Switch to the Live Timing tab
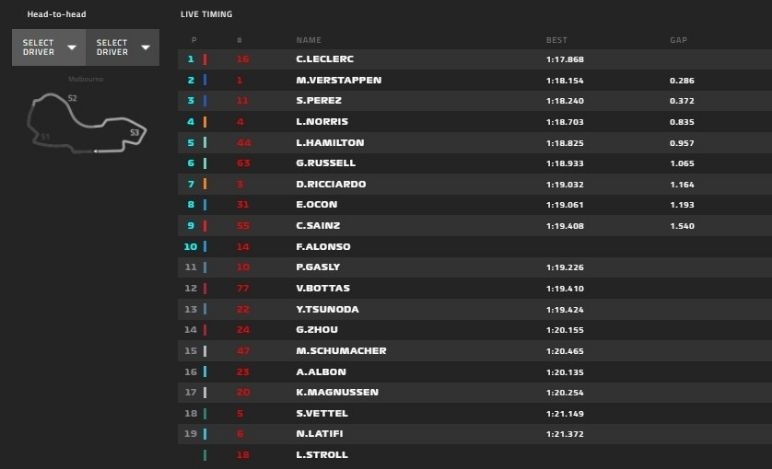 206,14
